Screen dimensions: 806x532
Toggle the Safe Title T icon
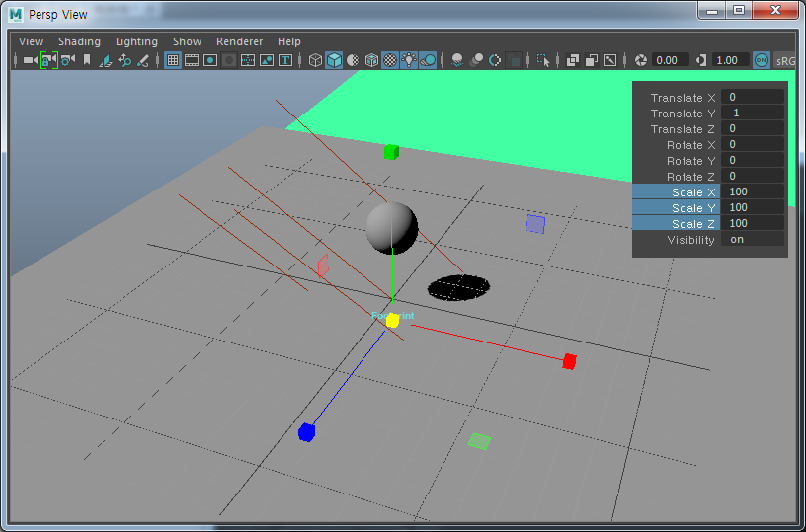(285, 60)
